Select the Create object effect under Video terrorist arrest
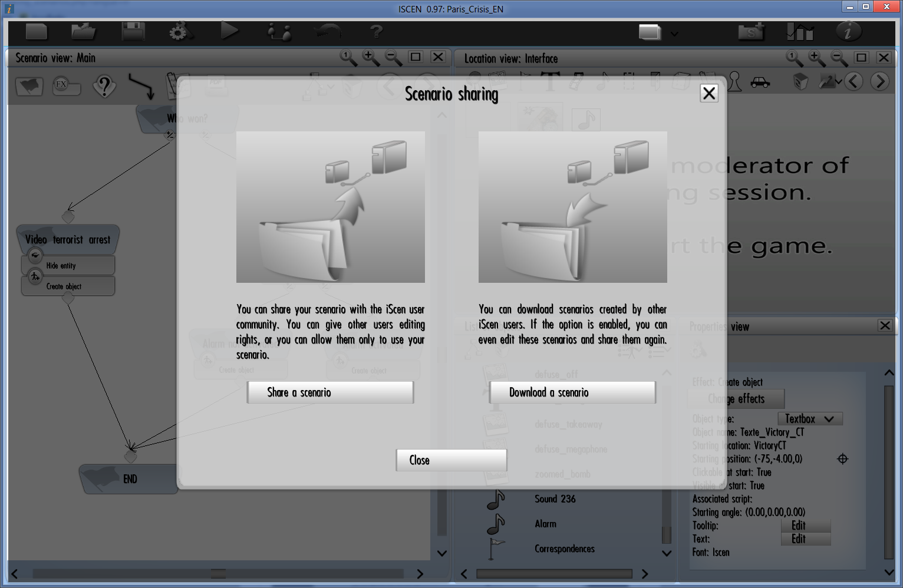The height and width of the screenshot is (588, 903). (x=68, y=286)
